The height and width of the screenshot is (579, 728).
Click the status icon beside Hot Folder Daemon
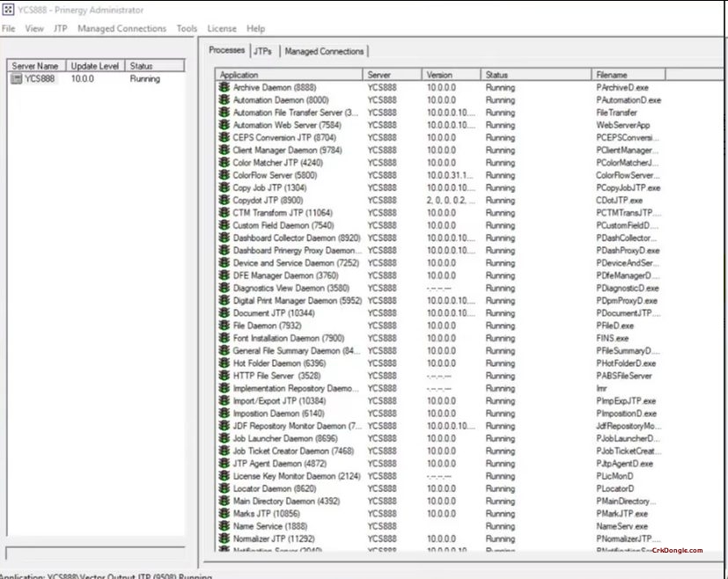224,363
